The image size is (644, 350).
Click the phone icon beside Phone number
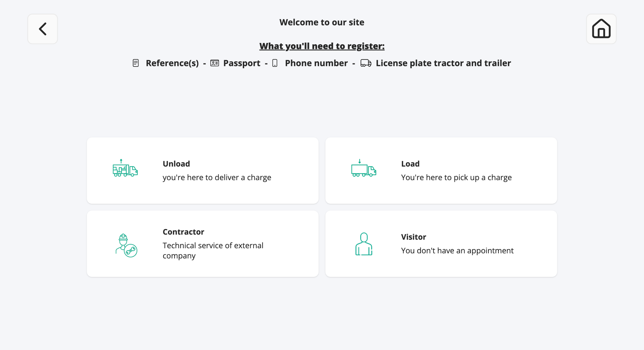pos(275,63)
